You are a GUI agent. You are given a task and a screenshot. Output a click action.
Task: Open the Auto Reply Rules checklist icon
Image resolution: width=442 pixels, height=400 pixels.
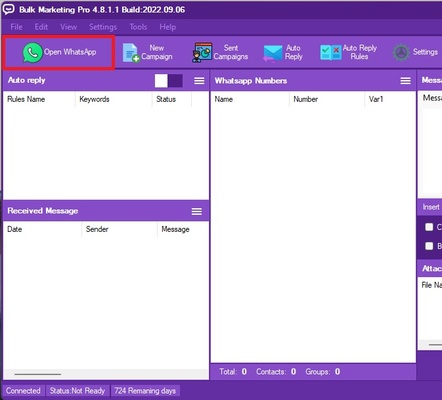pyautogui.click(x=331, y=53)
